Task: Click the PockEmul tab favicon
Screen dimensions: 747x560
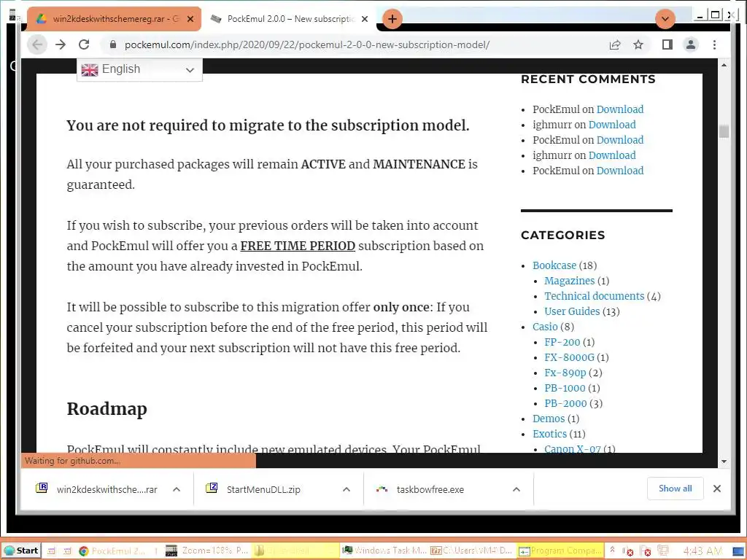Action: click(x=216, y=18)
